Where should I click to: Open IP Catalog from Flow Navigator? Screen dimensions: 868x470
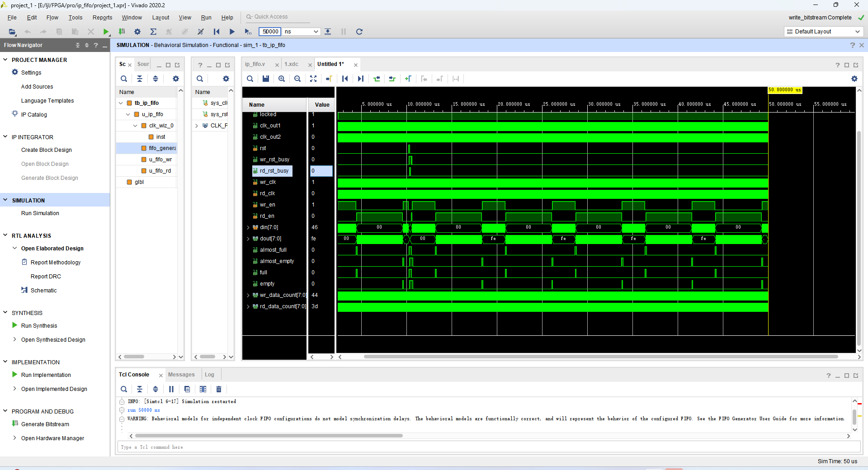(34, 115)
